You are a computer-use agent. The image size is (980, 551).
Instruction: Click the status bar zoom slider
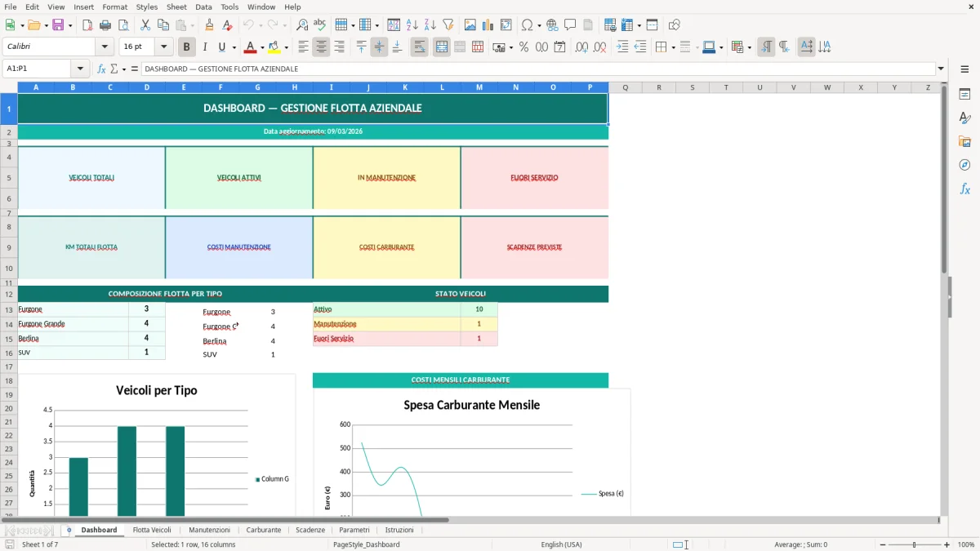913,544
